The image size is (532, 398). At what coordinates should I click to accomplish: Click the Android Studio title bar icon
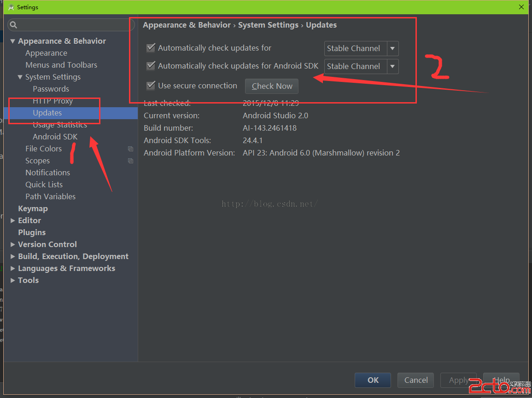(11, 7)
